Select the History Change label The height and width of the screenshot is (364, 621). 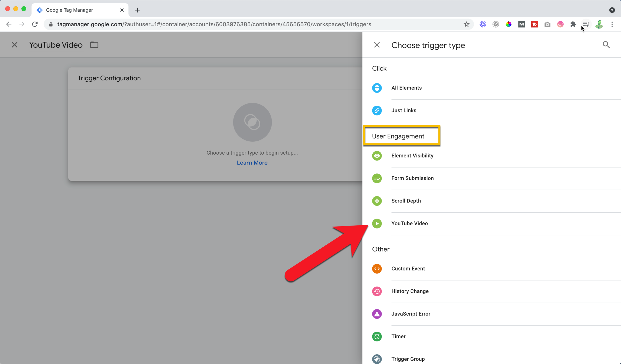410,291
